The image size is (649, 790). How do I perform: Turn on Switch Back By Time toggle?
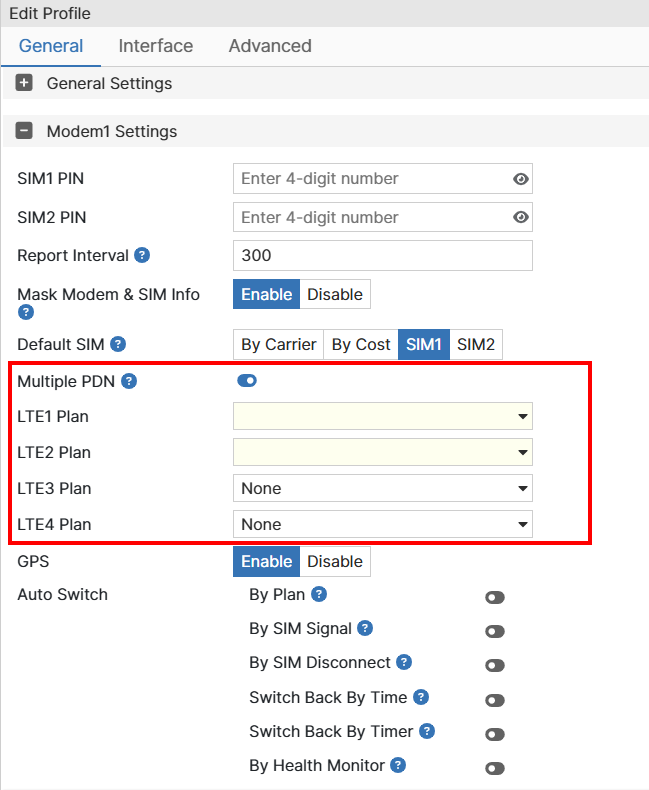click(494, 701)
